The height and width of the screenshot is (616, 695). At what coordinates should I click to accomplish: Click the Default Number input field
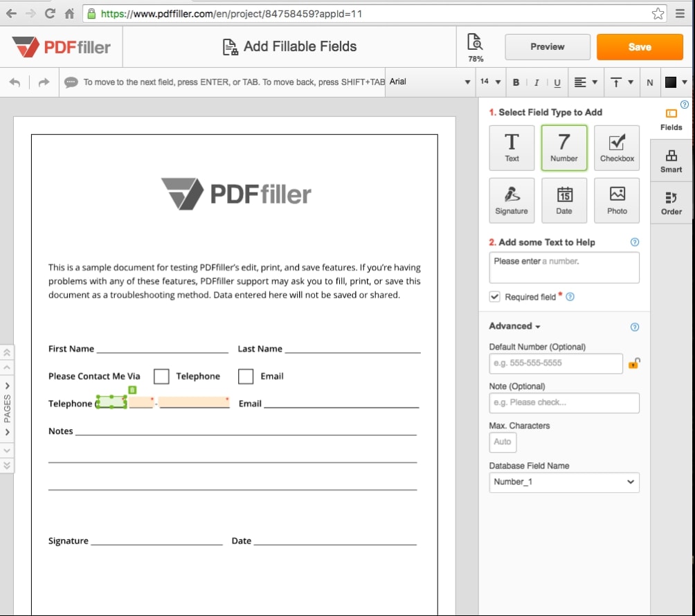tap(556, 363)
